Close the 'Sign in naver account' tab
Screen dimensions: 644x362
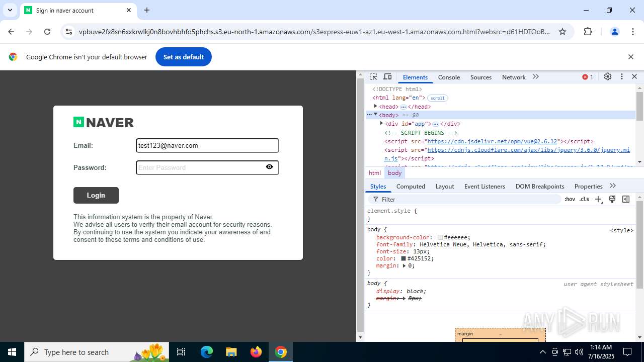pyautogui.click(x=129, y=10)
